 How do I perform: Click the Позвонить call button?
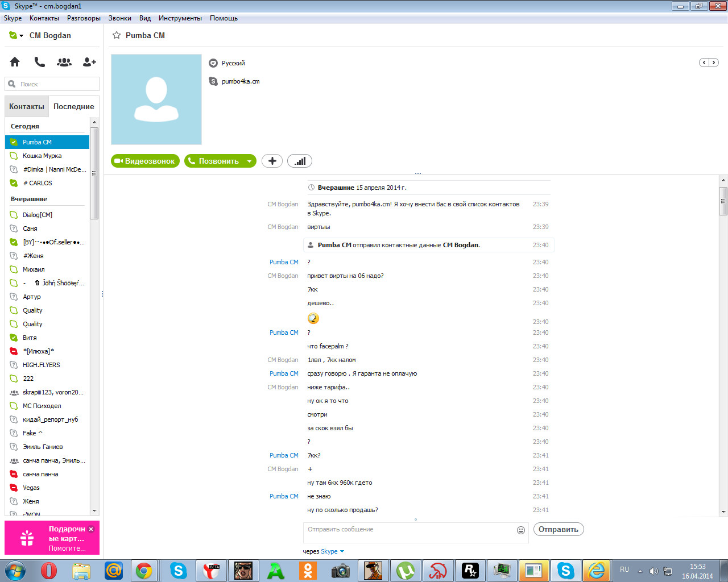click(214, 161)
